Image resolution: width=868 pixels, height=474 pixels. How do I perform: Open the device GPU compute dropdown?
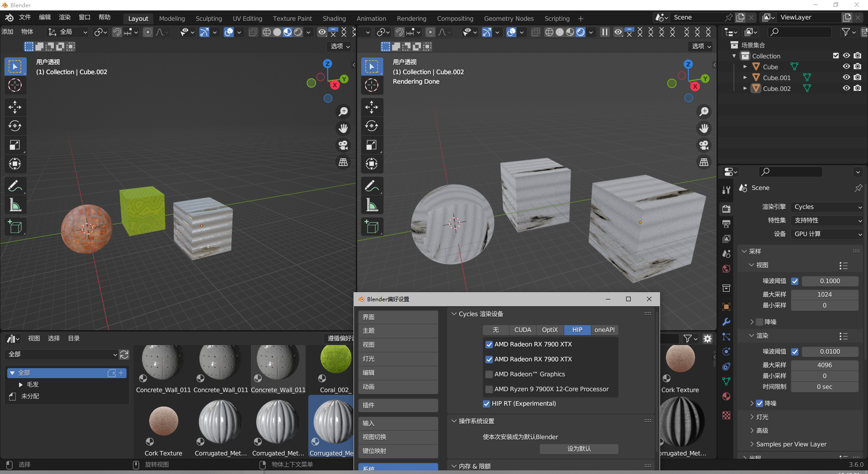tap(827, 234)
